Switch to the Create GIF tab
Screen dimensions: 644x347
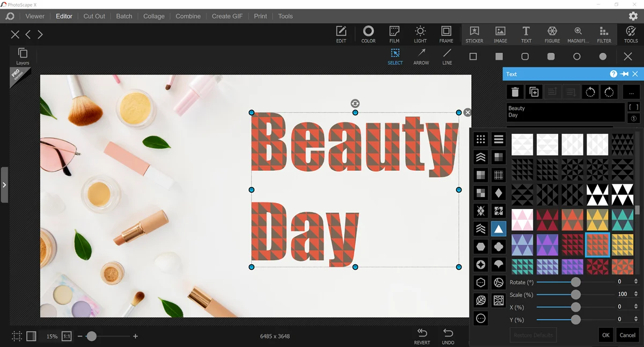(x=227, y=16)
